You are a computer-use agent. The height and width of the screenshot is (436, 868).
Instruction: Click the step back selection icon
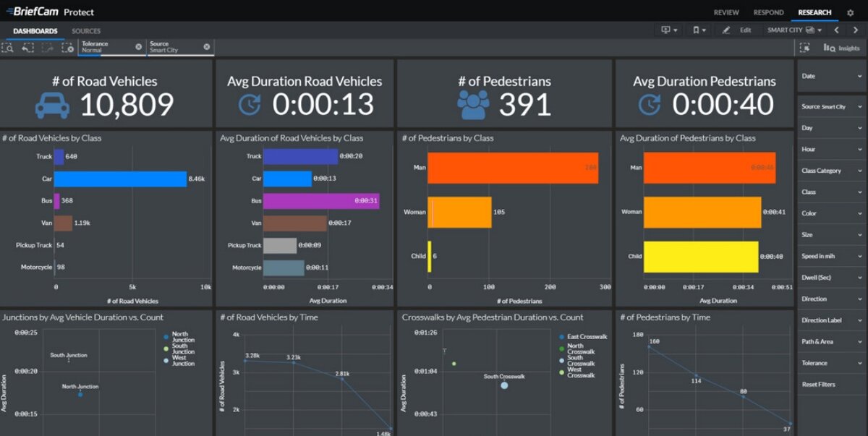(27, 48)
